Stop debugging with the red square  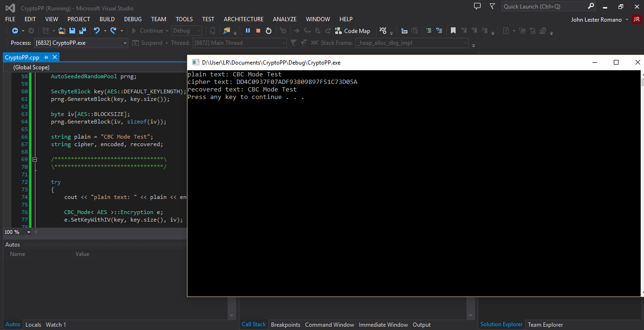point(258,31)
